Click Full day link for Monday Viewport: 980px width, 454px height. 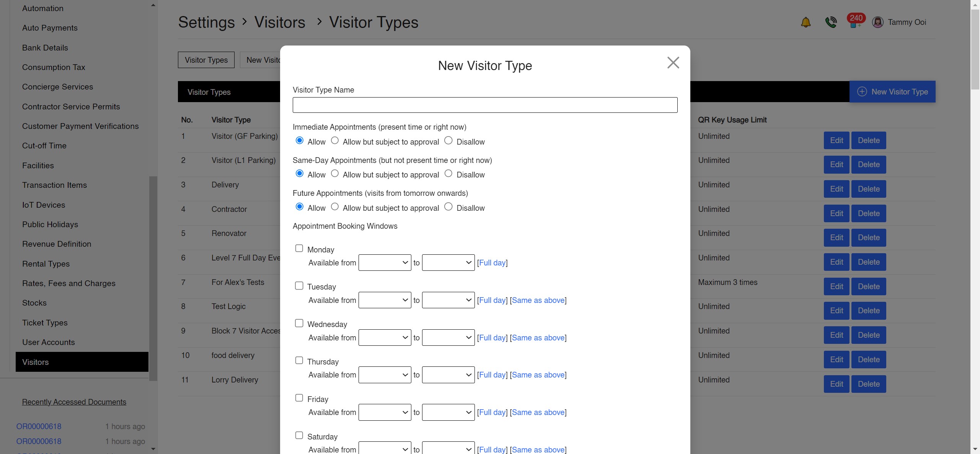(492, 263)
